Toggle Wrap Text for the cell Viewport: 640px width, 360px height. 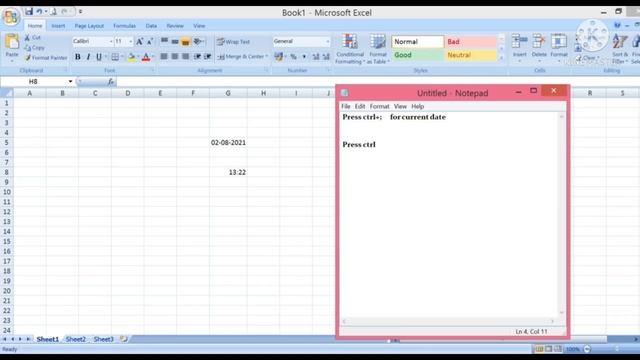(x=233, y=42)
